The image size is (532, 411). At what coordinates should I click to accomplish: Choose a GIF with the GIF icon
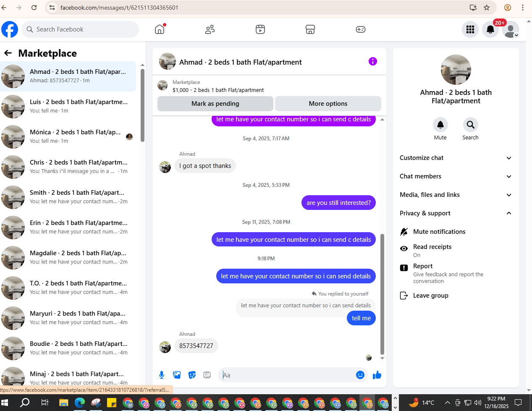tap(207, 375)
